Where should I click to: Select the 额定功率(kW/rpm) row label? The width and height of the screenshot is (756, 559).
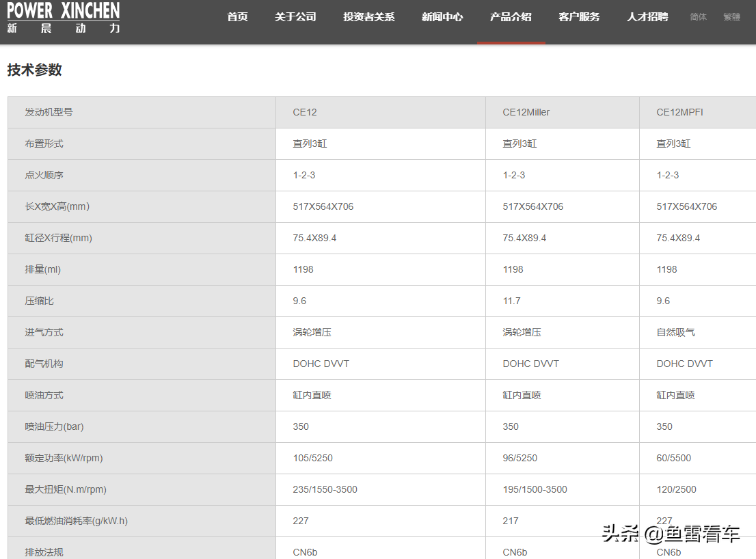[64, 458]
